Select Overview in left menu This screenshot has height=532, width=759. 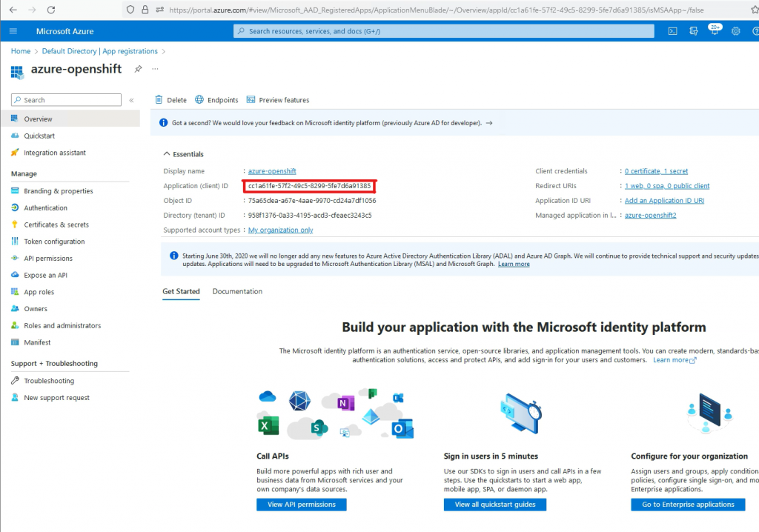[70, 119]
